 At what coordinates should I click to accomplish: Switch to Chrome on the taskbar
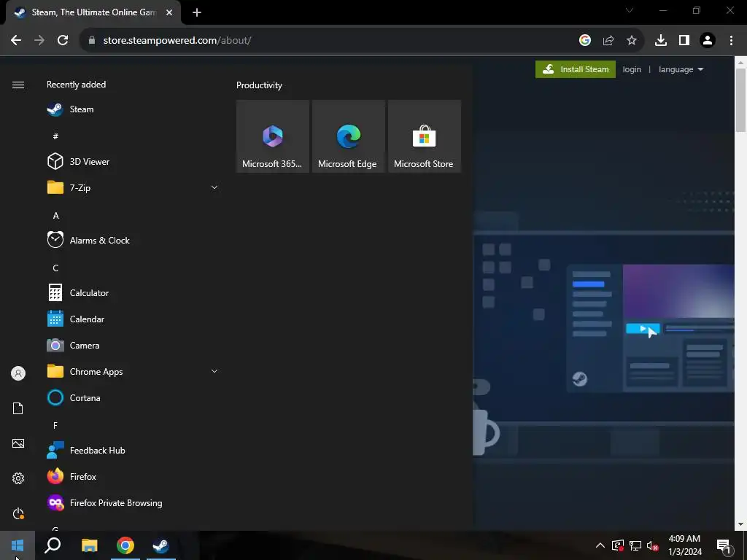click(125, 545)
